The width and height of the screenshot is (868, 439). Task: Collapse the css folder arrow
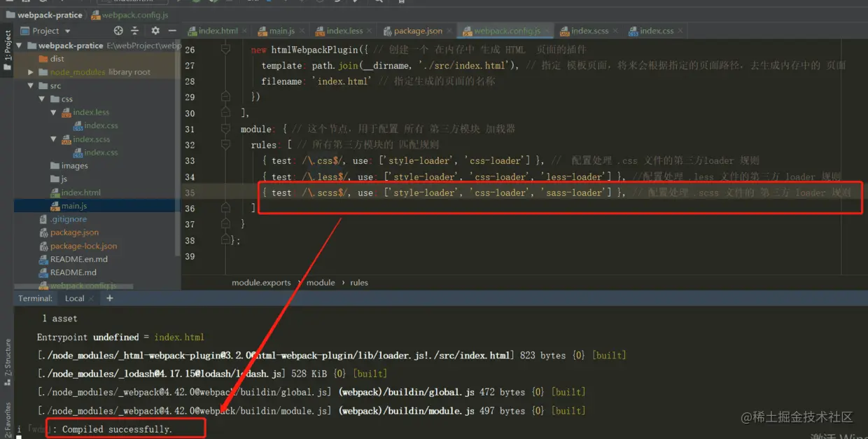pos(43,99)
